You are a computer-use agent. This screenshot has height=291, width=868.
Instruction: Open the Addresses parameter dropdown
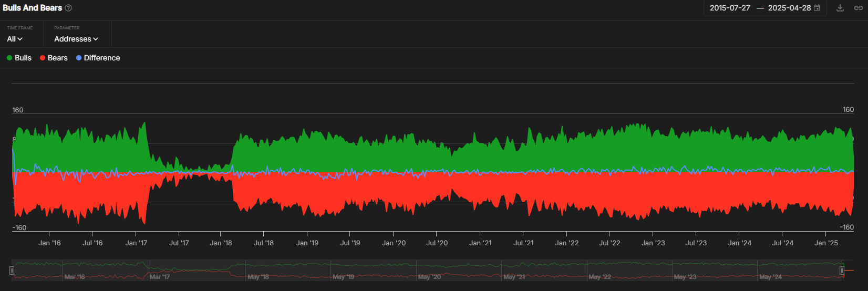76,39
